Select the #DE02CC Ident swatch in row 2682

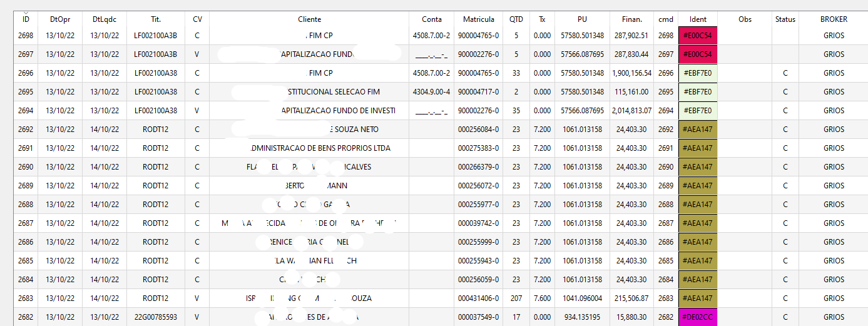pos(698,317)
